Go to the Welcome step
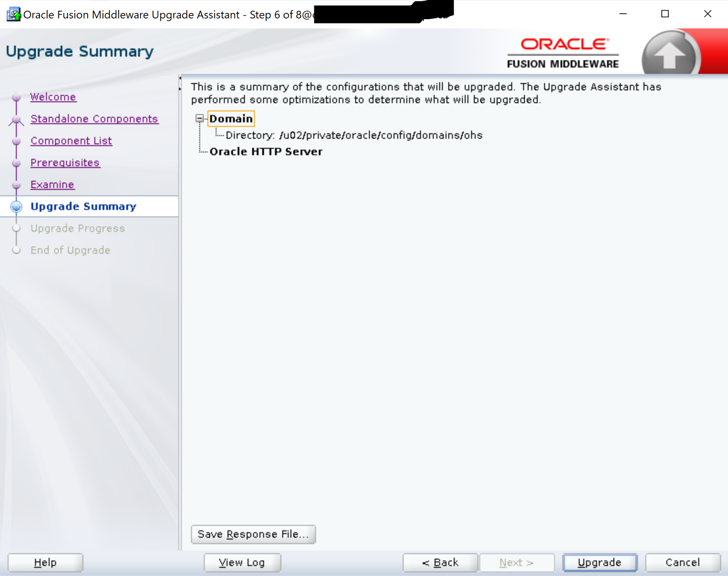Viewport: 728px width, 576px height. 53,97
